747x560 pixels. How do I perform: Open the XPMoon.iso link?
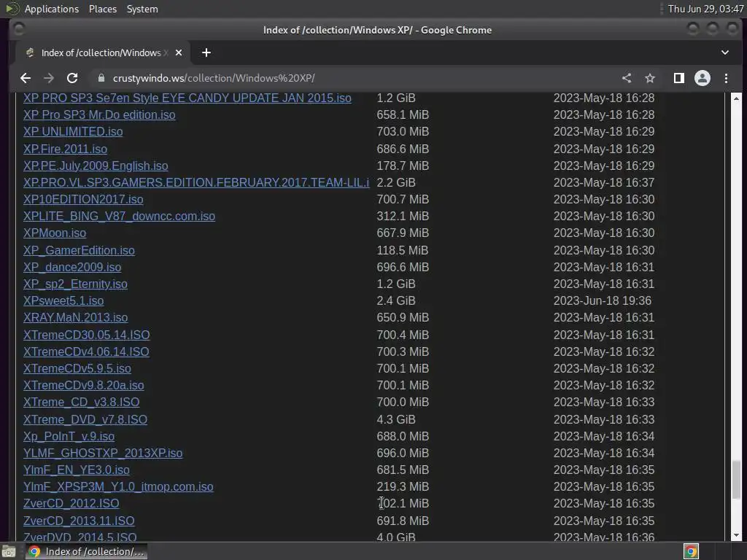point(55,233)
